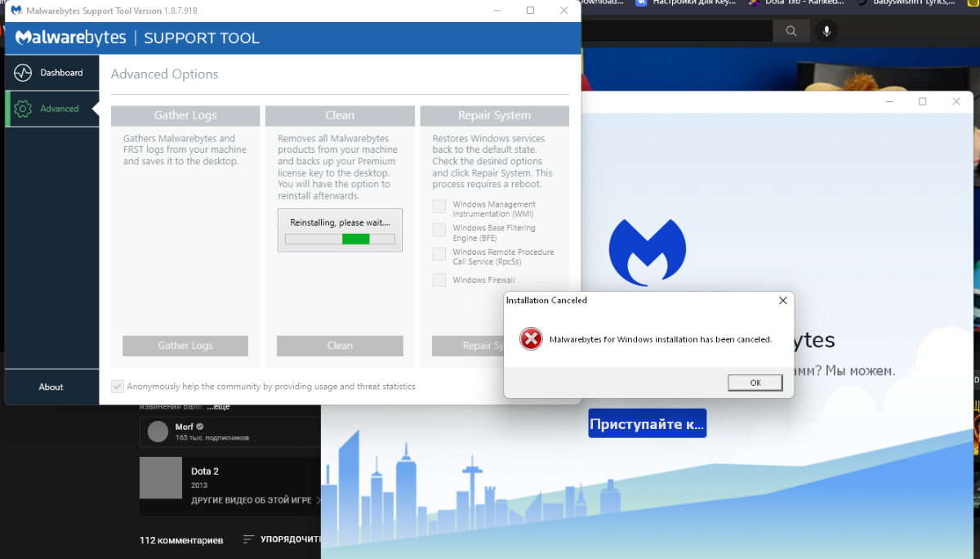Viewport: 980px width, 559px height.
Task: Click OK in the Installation Canceled dialog
Action: (755, 382)
